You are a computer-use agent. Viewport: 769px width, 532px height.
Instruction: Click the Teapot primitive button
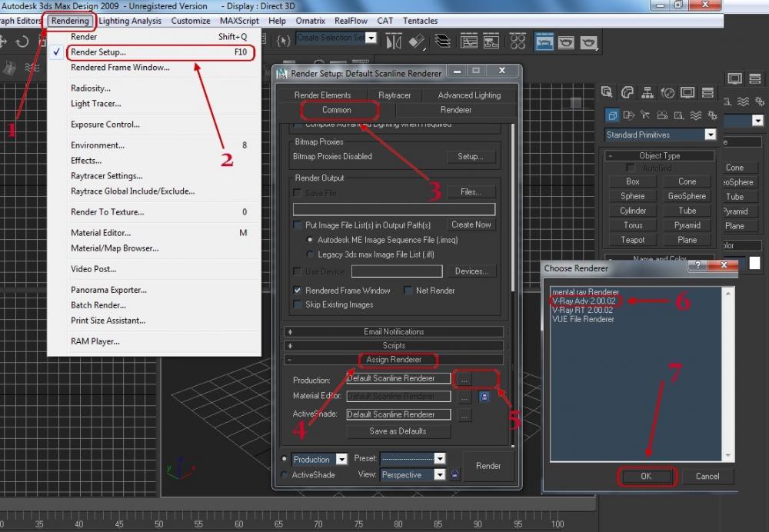click(x=633, y=240)
